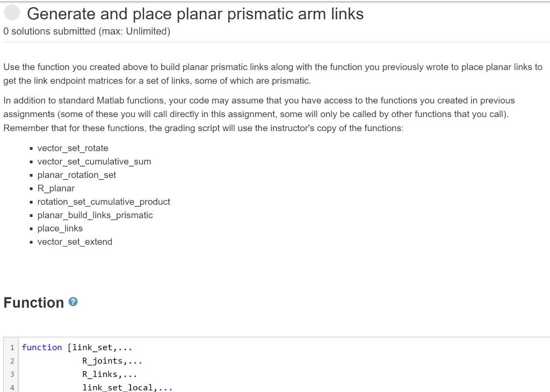
Task: Click the Function section heading
Action: coord(33,302)
